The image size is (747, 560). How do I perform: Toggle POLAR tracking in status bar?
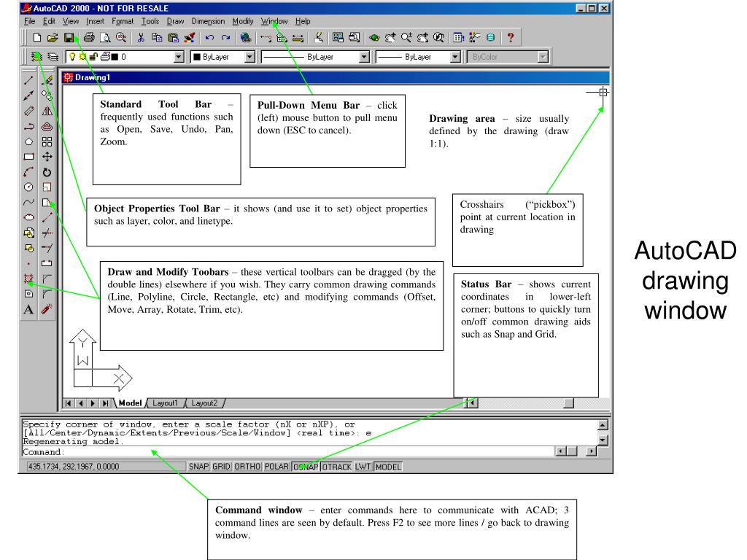click(276, 467)
